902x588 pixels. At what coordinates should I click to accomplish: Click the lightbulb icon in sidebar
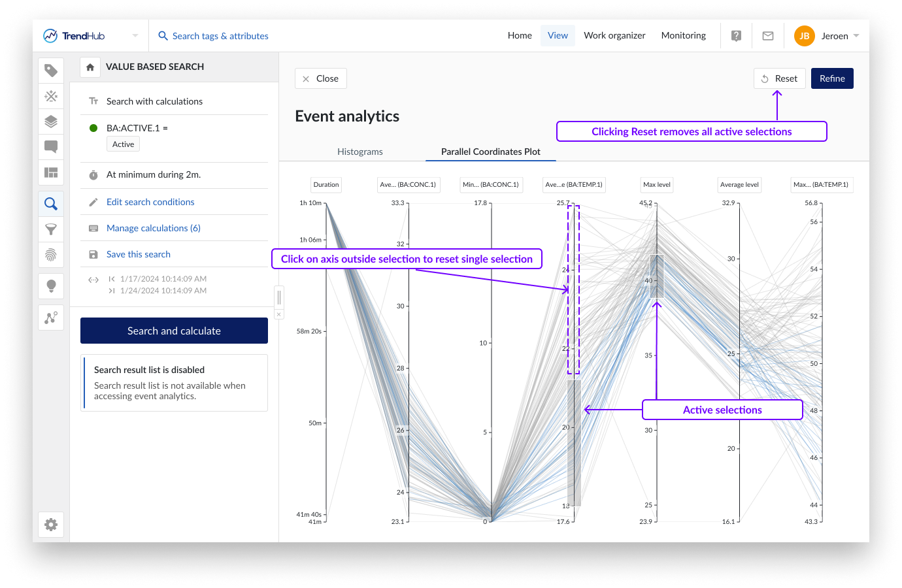(51, 286)
